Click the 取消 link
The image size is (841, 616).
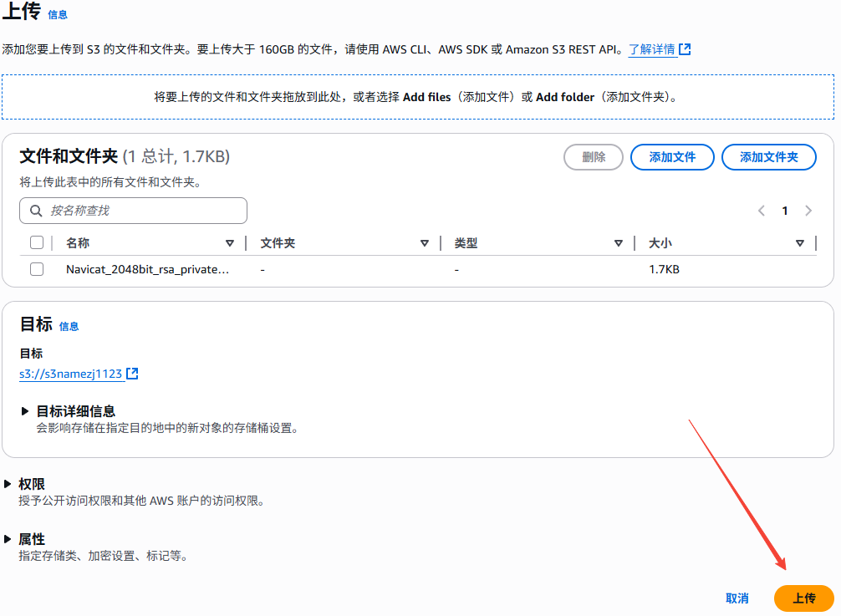[x=737, y=598]
